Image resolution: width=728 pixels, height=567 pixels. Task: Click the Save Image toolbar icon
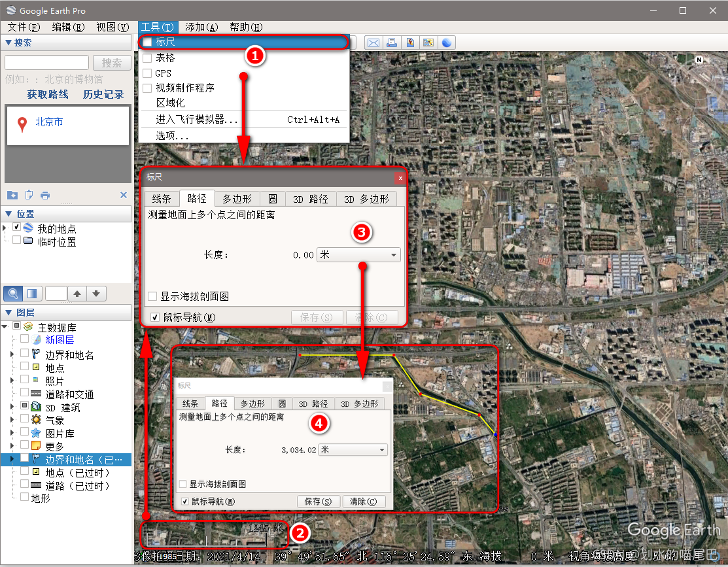pos(428,43)
